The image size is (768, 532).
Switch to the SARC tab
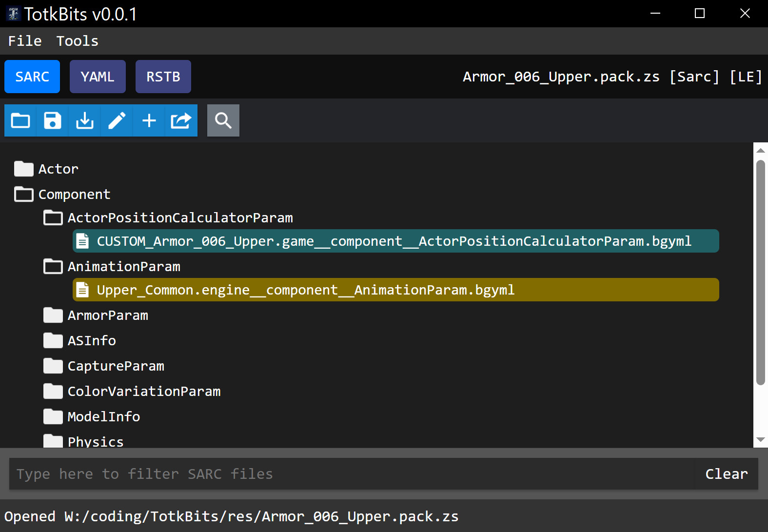[x=32, y=77]
